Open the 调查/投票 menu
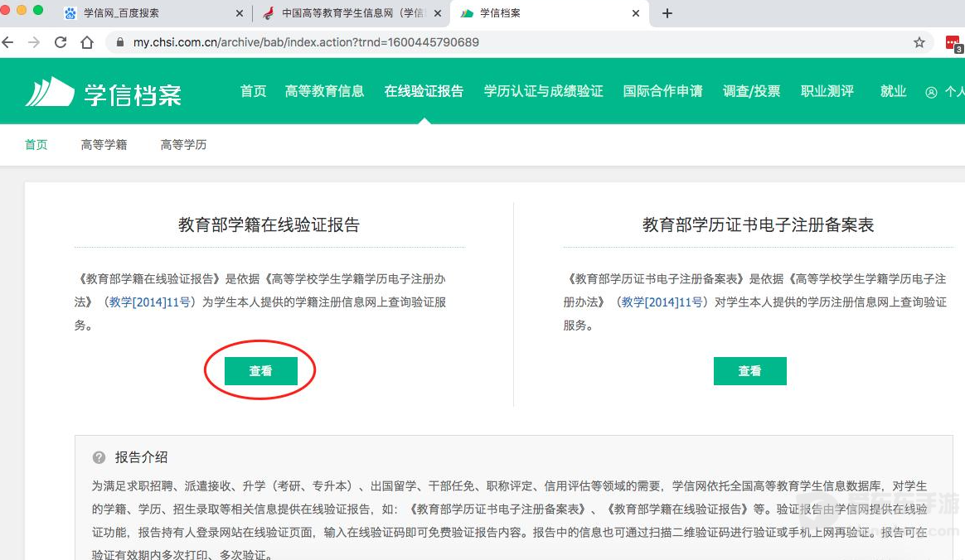 pos(751,91)
